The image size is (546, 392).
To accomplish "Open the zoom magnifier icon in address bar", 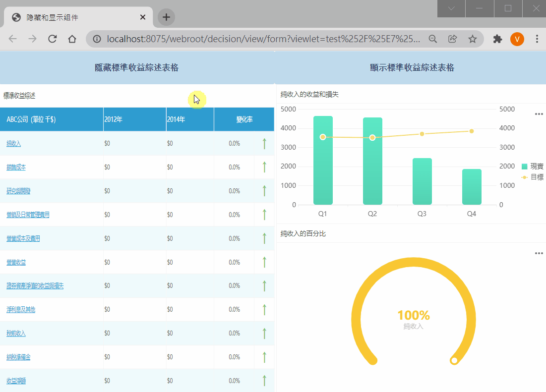I will click(432, 39).
